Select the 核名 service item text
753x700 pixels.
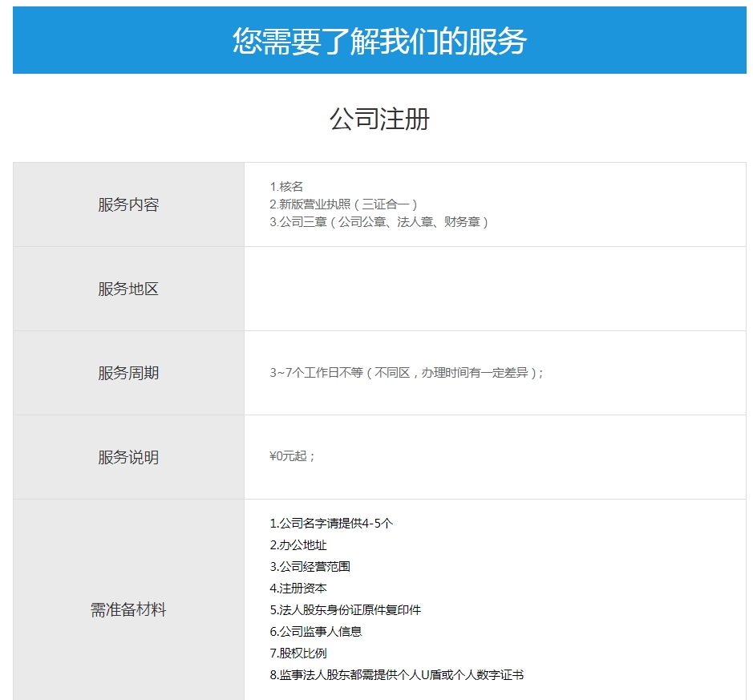285,184
